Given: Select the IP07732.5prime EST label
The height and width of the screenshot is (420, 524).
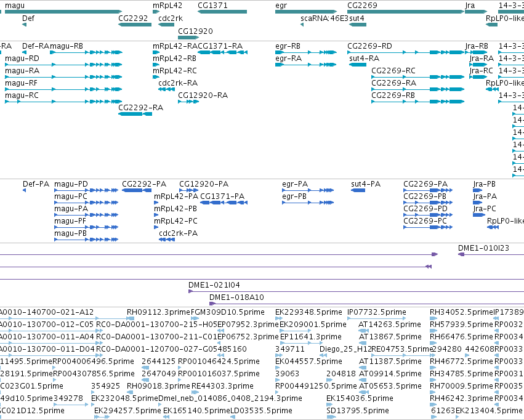Looking at the screenshot, I should pyautogui.click(x=377, y=312).
